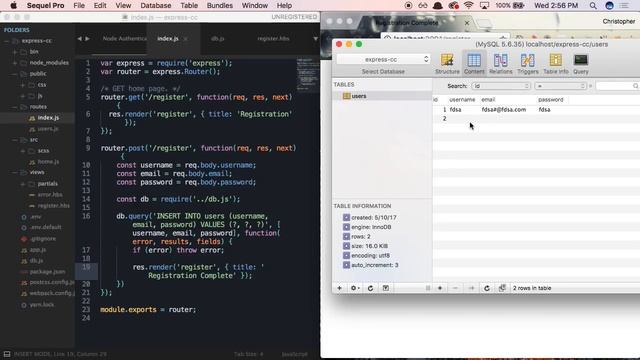Expand the node_modules folder

(x=15, y=63)
